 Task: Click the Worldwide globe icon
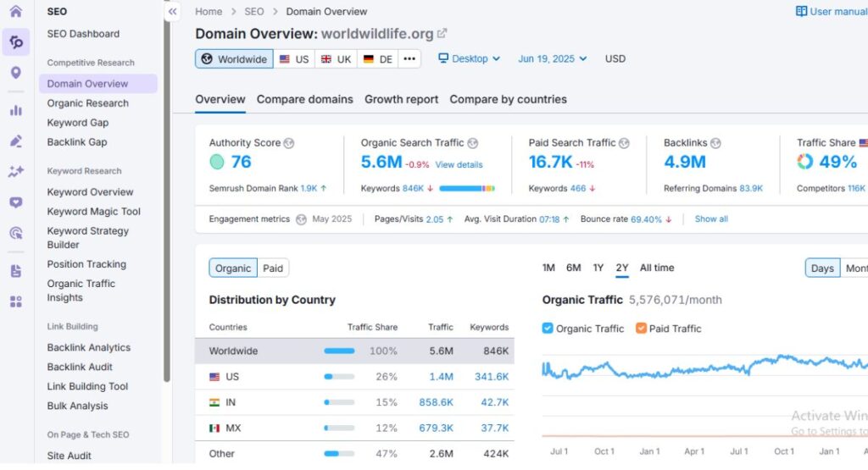(207, 59)
